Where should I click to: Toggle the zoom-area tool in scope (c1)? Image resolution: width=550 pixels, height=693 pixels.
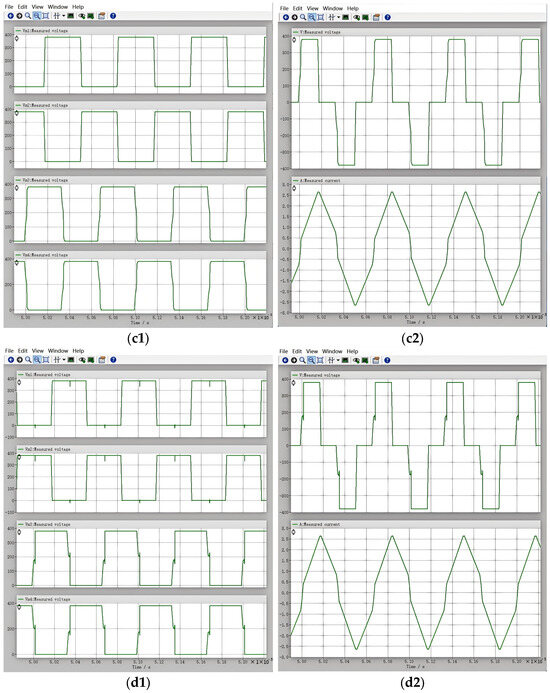[37, 15]
